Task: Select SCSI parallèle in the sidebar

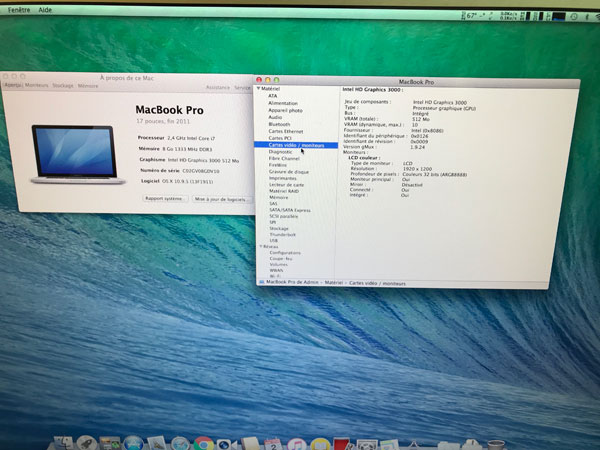Action: pyautogui.click(x=284, y=216)
